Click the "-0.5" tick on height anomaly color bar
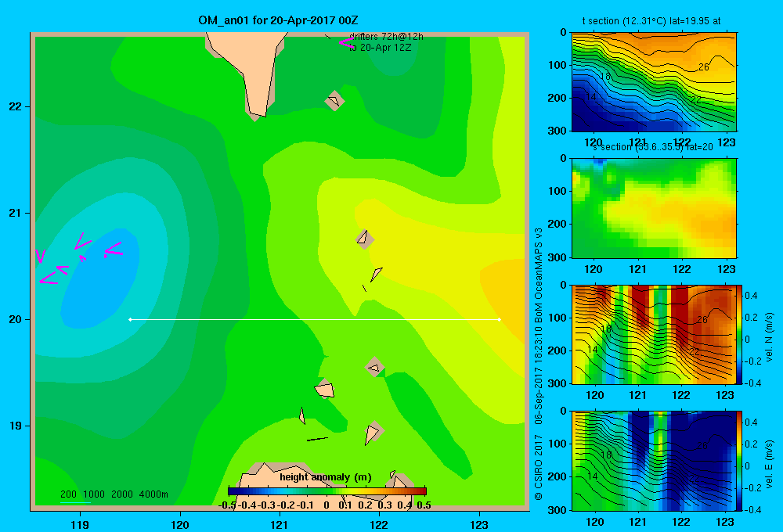783x532 pixels. 227,505
